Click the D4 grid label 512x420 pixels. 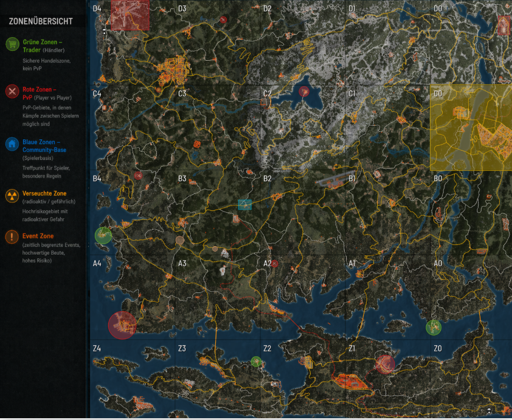(97, 9)
